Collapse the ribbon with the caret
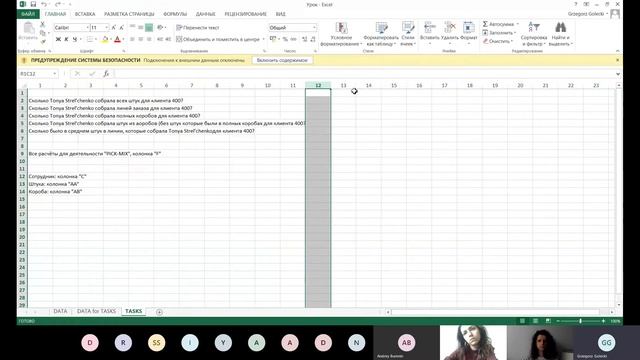 point(618,51)
